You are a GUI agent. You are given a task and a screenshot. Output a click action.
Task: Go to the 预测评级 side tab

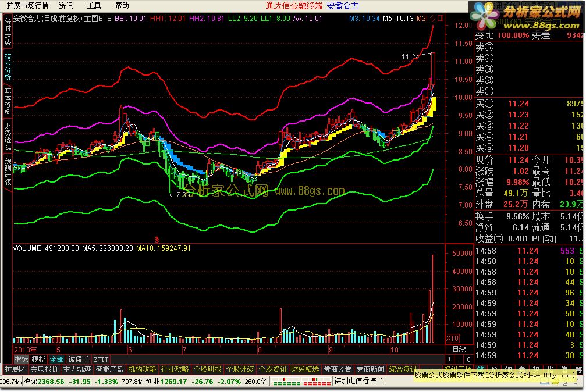coord(8,171)
